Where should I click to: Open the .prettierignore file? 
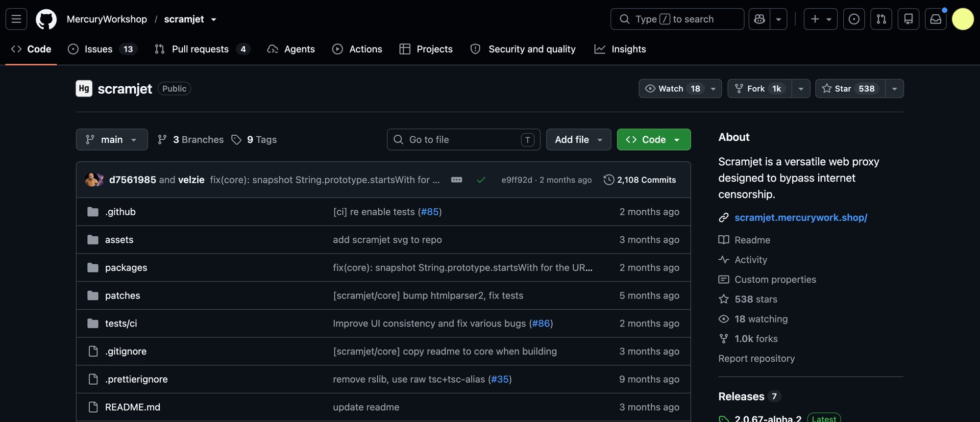coord(136,379)
